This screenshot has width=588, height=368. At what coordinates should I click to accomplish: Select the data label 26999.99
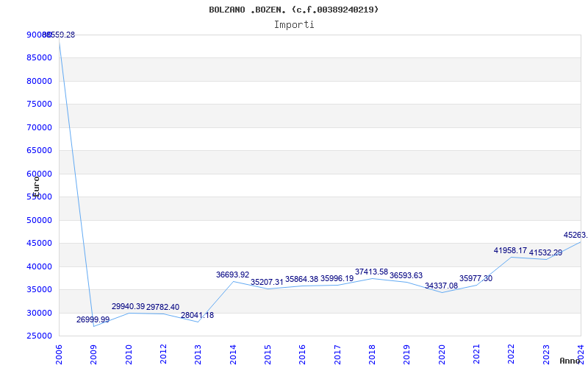coord(93,319)
